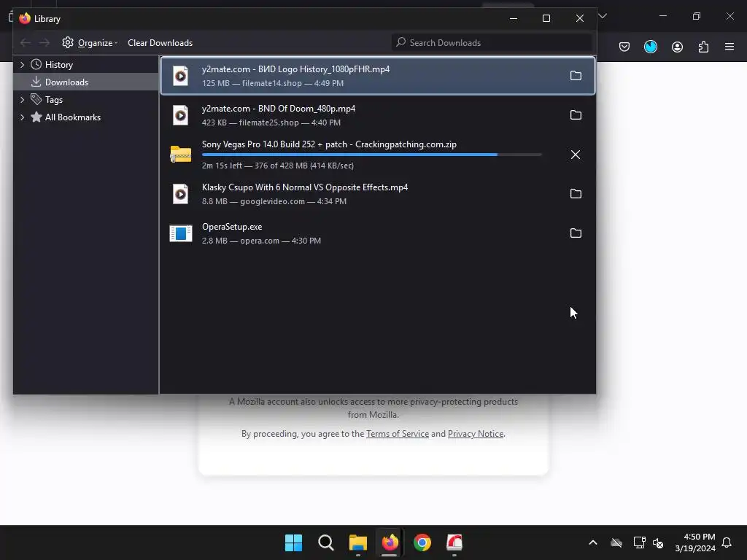The image size is (747, 560).
Task: Select y2mate BИD Logo History_1080pFHR.mp4 filename
Action: (x=296, y=69)
